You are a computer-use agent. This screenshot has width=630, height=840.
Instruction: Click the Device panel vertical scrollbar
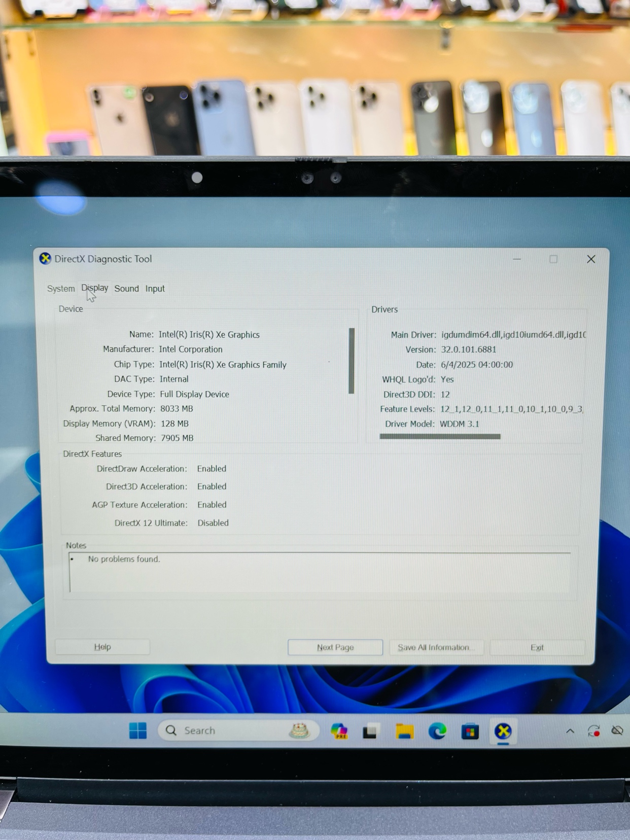click(352, 361)
